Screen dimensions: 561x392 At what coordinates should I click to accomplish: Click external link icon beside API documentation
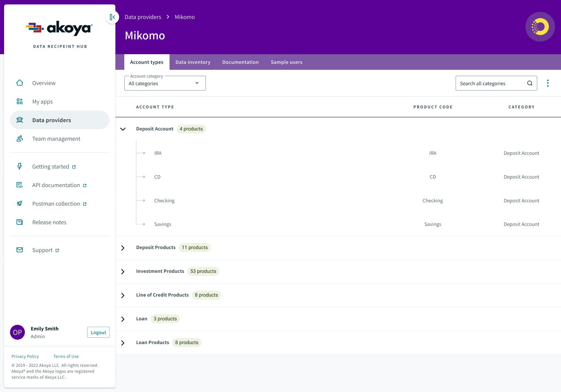(x=85, y=186)
